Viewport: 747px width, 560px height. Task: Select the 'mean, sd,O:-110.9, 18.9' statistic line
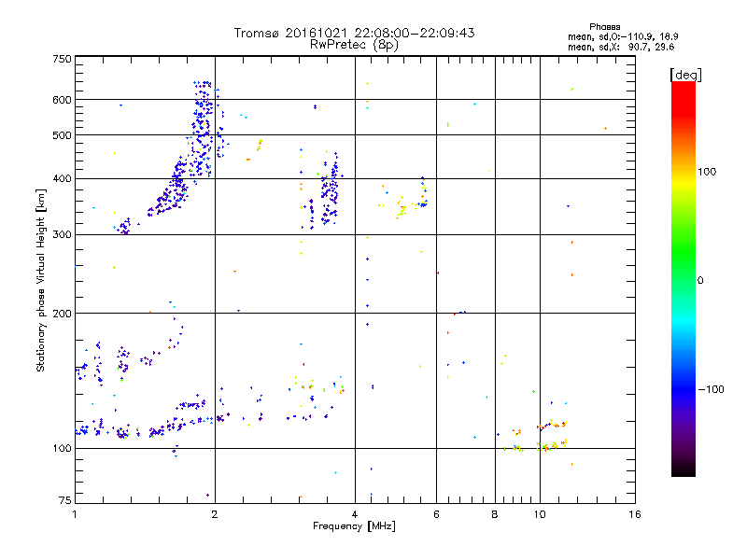pos(623,36)
